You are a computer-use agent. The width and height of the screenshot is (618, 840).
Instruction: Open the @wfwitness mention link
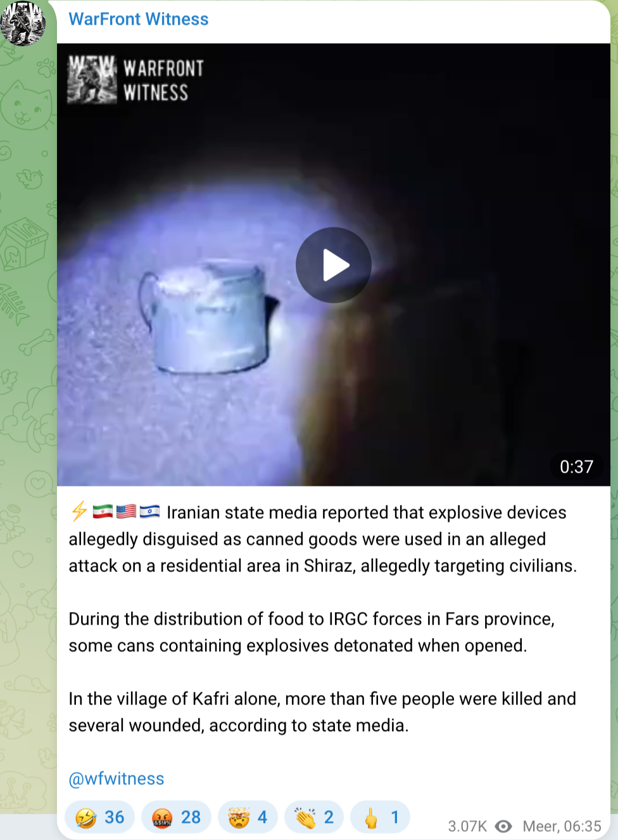coord(117,779)
